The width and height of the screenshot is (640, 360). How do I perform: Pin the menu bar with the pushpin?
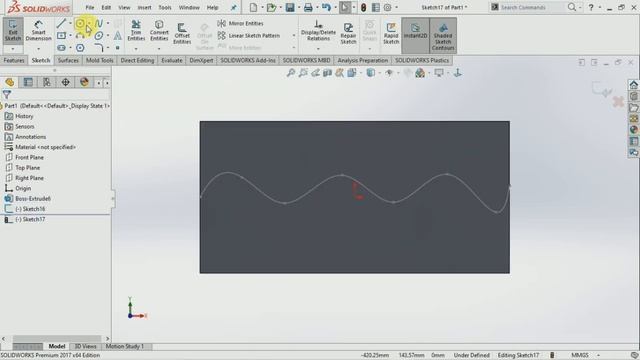(x=233, y=7)
